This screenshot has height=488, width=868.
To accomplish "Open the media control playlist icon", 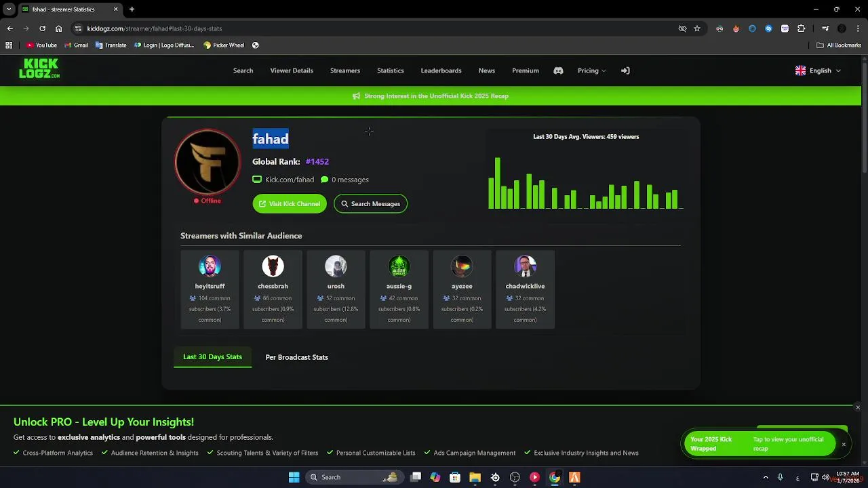I will pyautogui.click(x=825, y=28).
